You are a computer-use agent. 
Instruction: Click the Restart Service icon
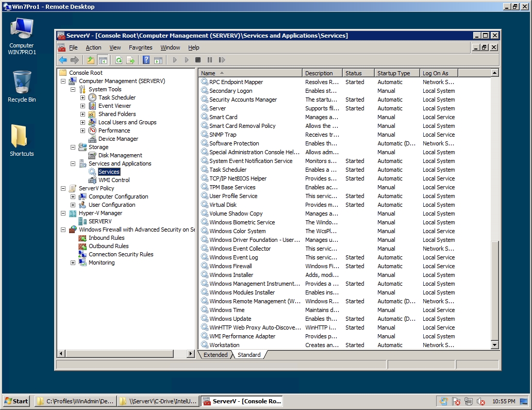click(222, 60)
